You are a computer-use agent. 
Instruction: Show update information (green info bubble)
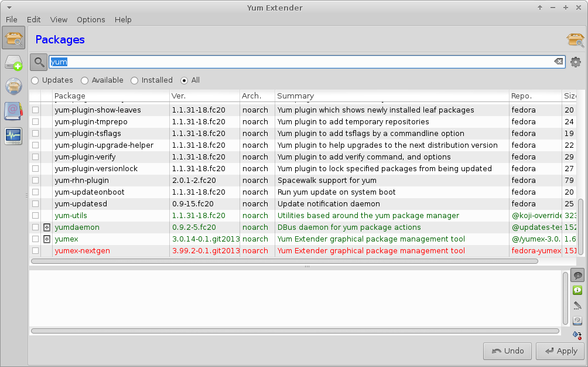[x=577, y=290]
